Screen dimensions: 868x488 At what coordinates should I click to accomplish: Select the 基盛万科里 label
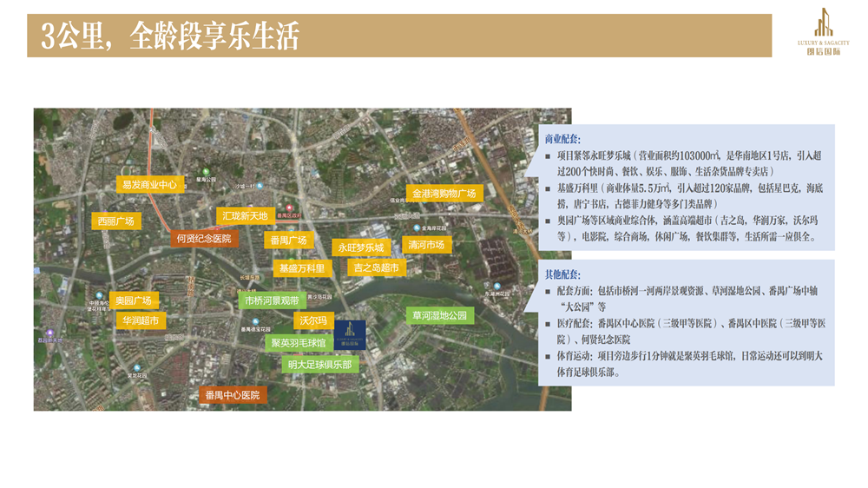pyautogui.click(x=302, y=268)
